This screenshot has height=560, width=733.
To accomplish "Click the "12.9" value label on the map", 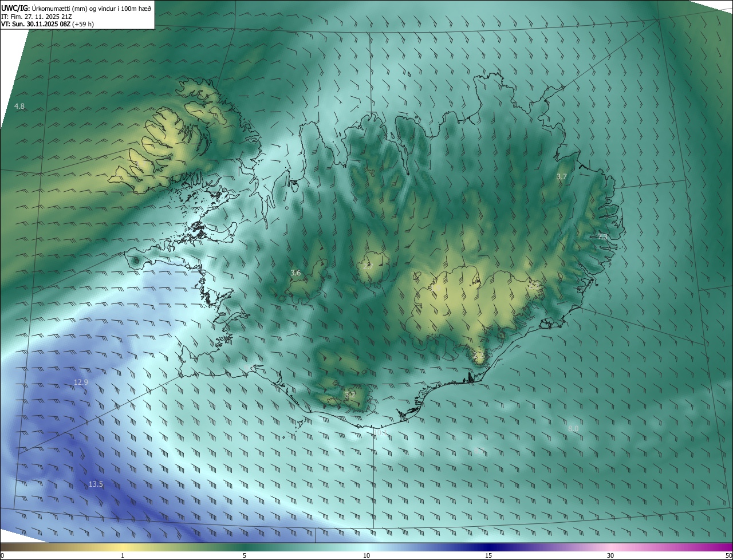I will click(81, 382).
